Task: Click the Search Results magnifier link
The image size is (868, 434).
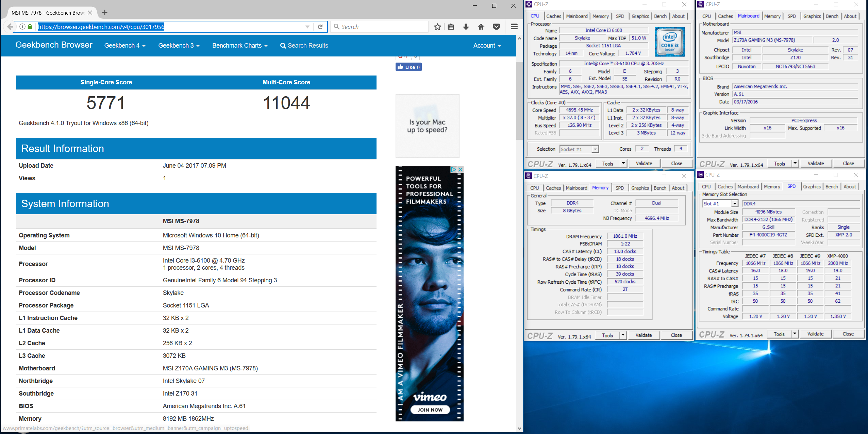Action: (304, 46)
